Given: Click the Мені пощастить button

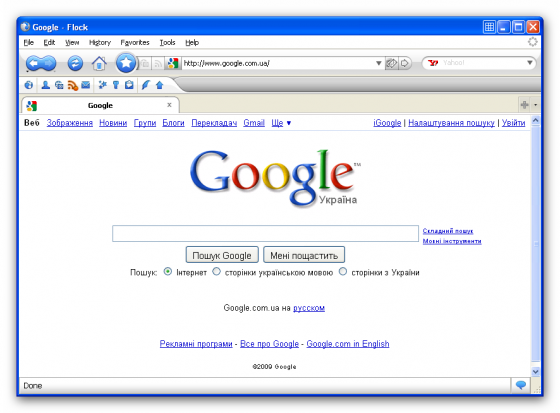Looking at the screenshot, I should pyautogui.click(x=304, y=255).
